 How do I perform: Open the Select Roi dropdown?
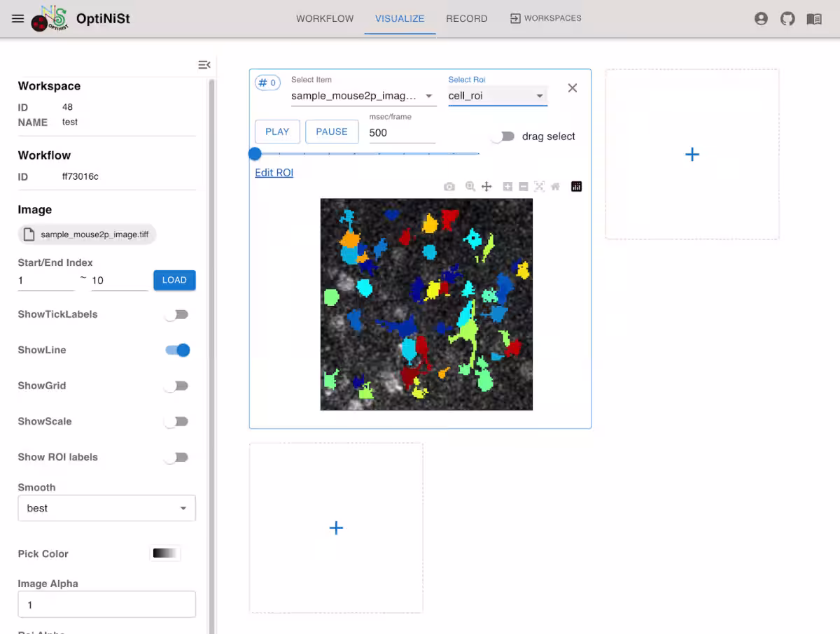point(498,96)
